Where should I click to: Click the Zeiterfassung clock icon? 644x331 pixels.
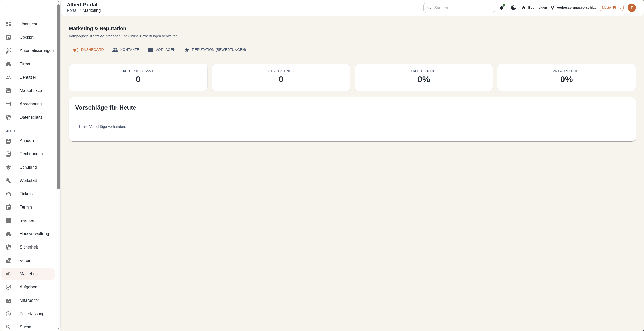tap(8, 314)
